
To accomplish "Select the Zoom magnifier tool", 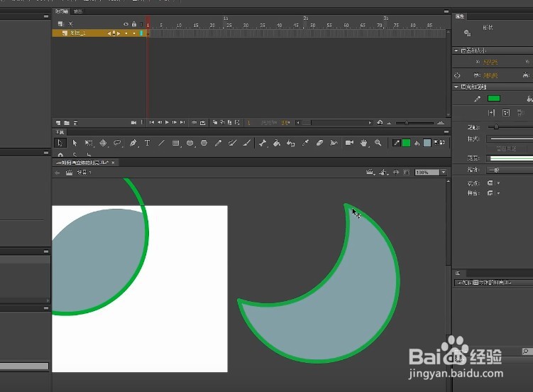I will coord(378,143).
